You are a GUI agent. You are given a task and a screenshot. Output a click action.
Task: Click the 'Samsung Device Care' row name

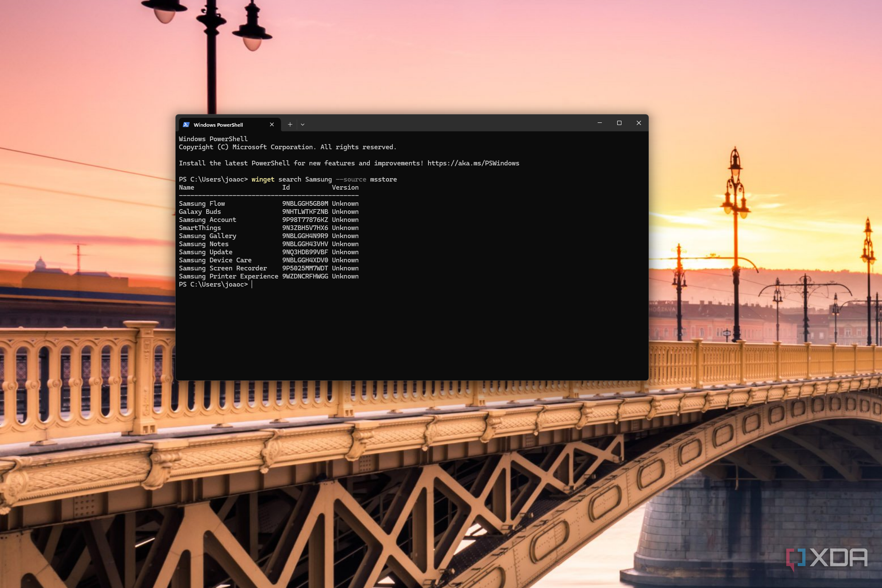coord(215,260)
